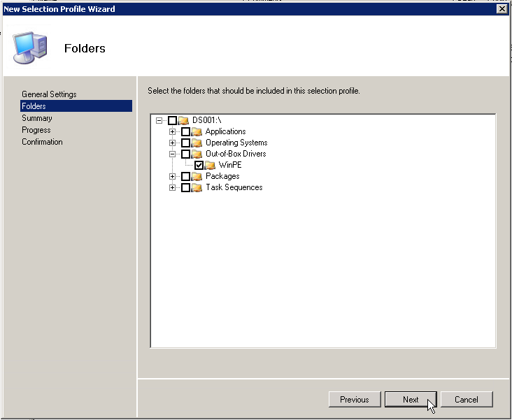Check the Applications folder checkbox

(x=185, y=131)
